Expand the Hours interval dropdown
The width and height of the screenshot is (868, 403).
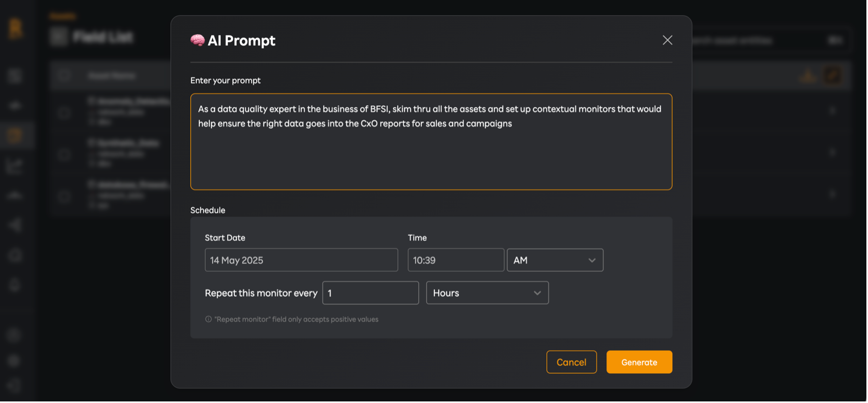(x=487, y=293)
